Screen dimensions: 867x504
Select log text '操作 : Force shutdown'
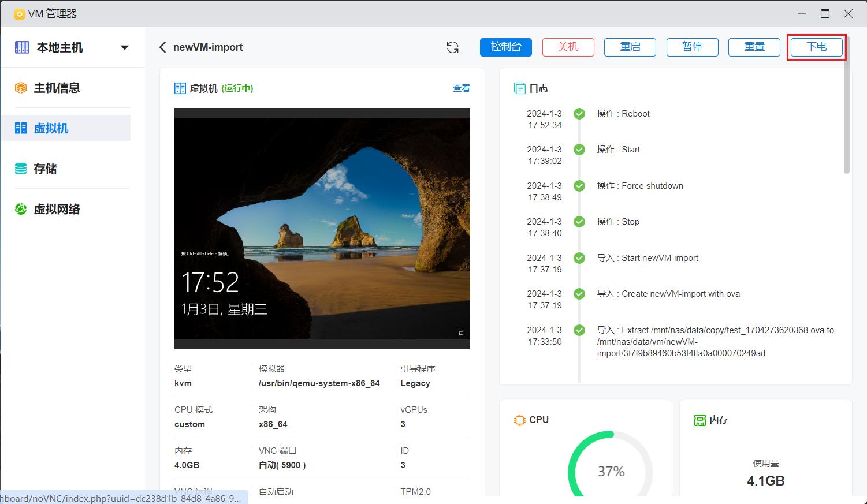[640, 186]
